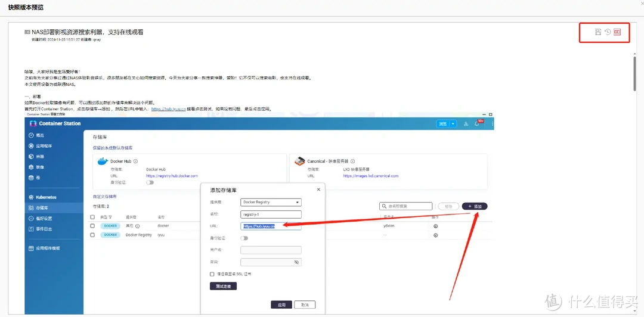Image resolution: width=644 pixels, height=317 pixels.
Task: Click the 名称 field containing registry-1
Action: point(271,214)
